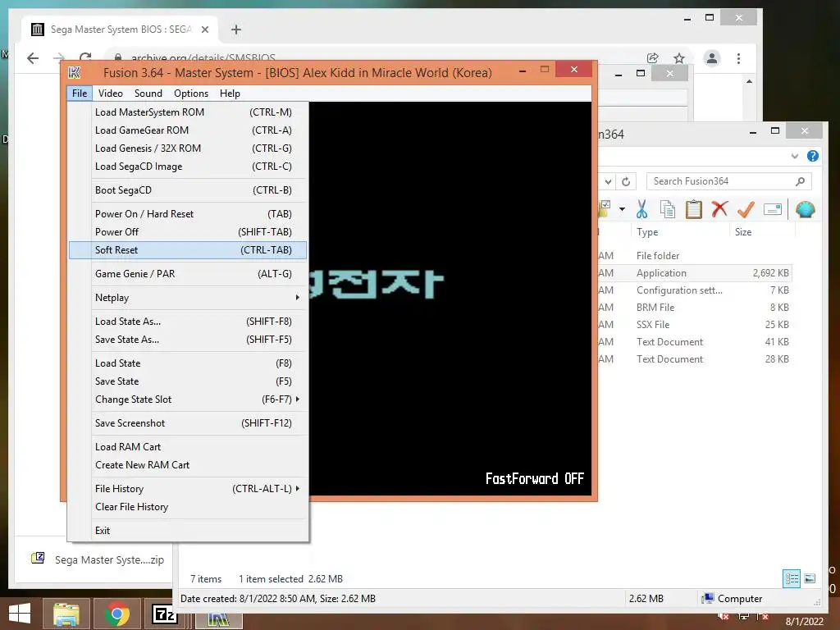Choose Create New RAM Cart
The height and width of the screenshot is (630, 840).
click(188, 465)
